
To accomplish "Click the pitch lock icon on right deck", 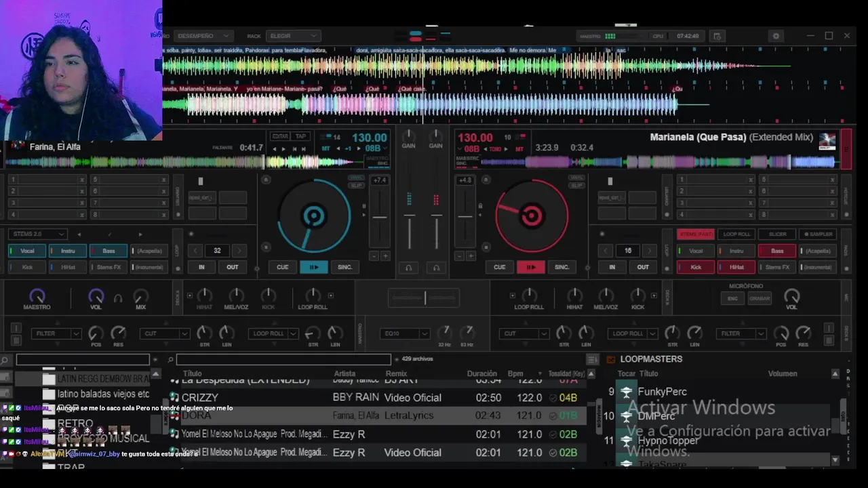I will [x=480, y=205].
